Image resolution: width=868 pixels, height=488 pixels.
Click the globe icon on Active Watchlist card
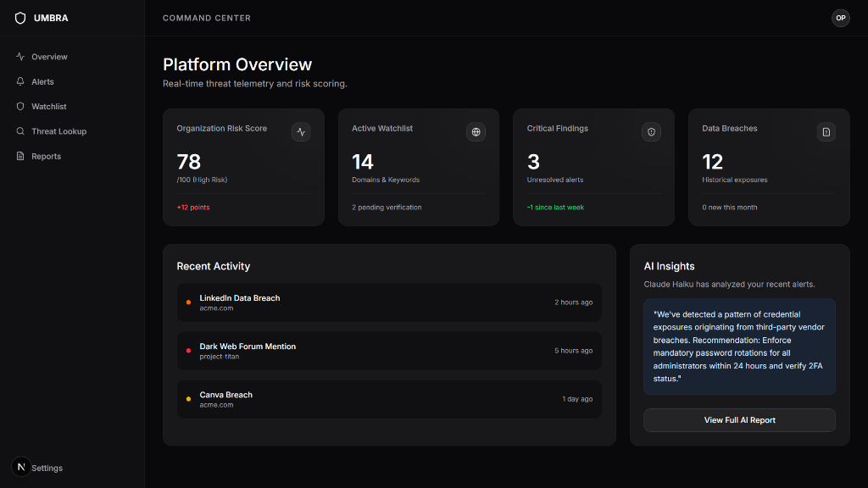(x=476, y=132)
